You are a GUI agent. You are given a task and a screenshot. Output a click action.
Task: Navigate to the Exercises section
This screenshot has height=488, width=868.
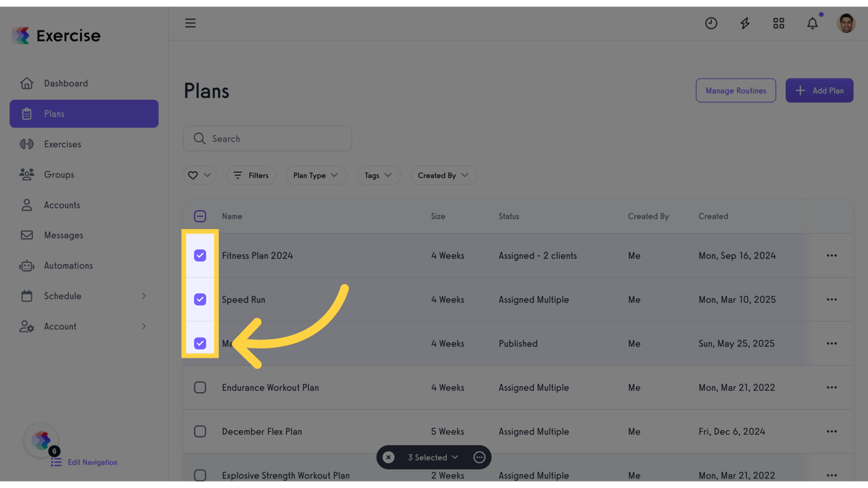[x=62, y=144]
